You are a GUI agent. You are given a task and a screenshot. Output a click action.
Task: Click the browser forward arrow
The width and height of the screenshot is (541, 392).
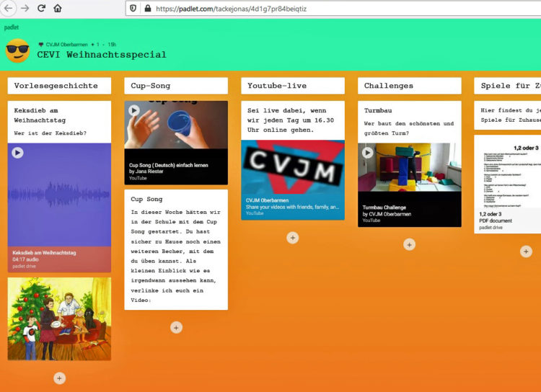pos(25,8)
